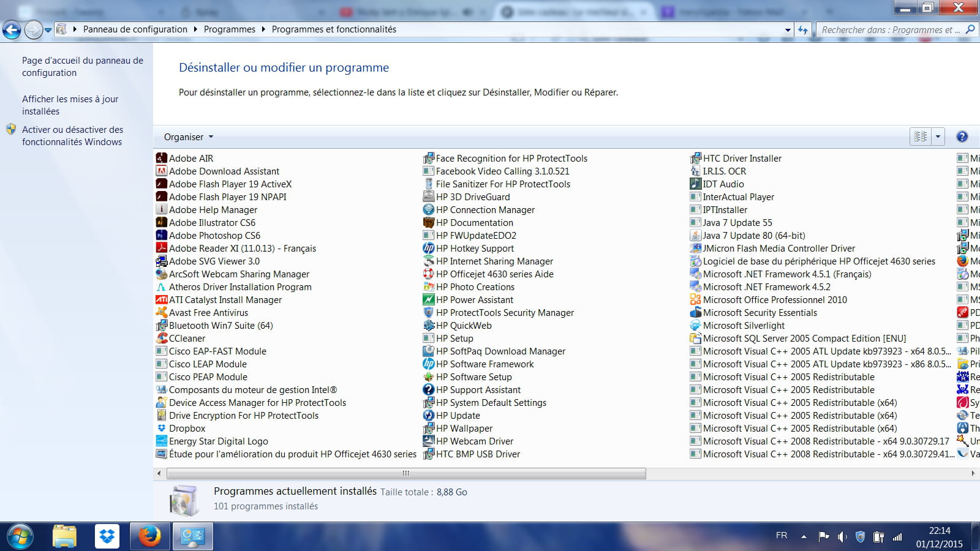
Task: Click the horizontal scrollbar right arrow
Action: point(973,473)
